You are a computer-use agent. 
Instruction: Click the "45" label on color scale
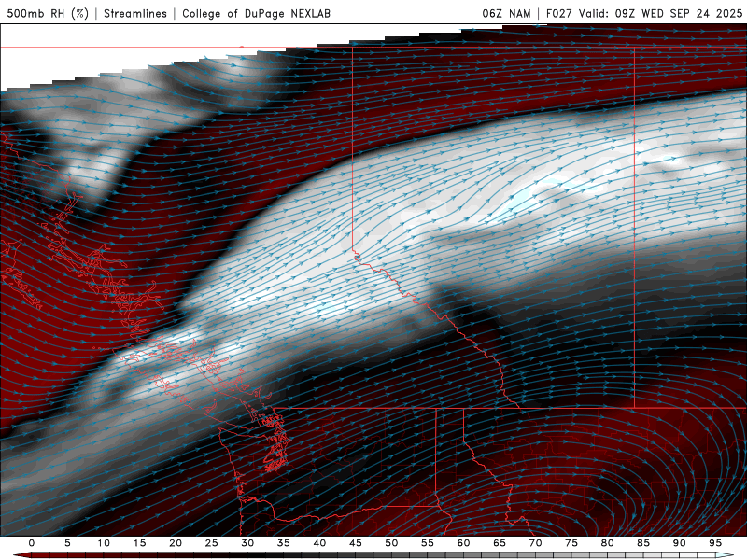(x=356, y=543)
